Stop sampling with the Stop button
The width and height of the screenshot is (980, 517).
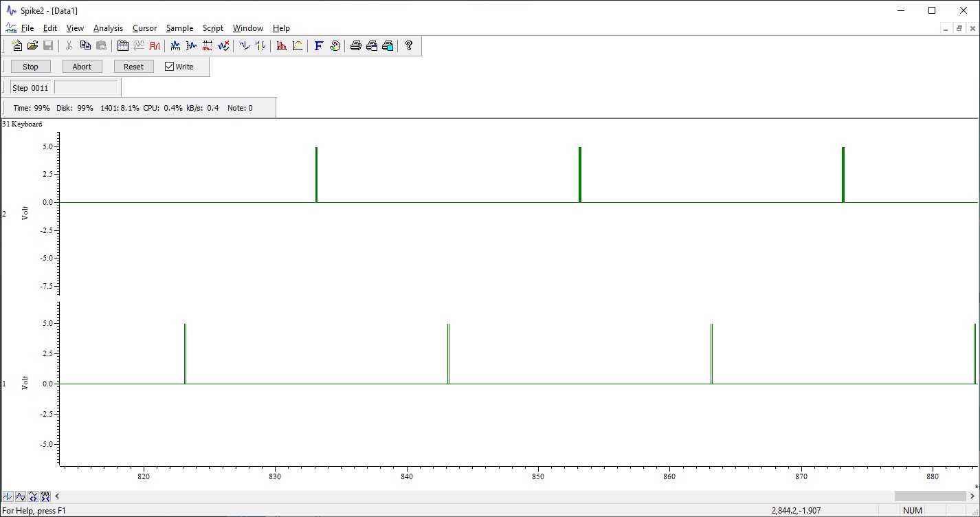(30, 67)
